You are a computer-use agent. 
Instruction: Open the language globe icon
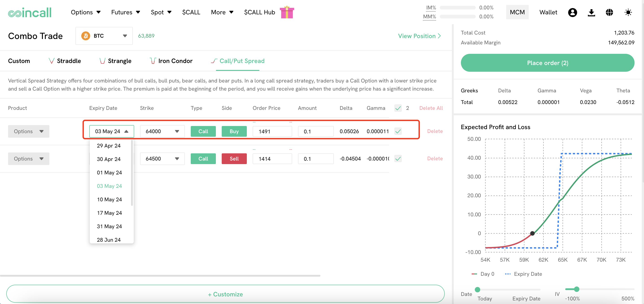click(609, 12)
